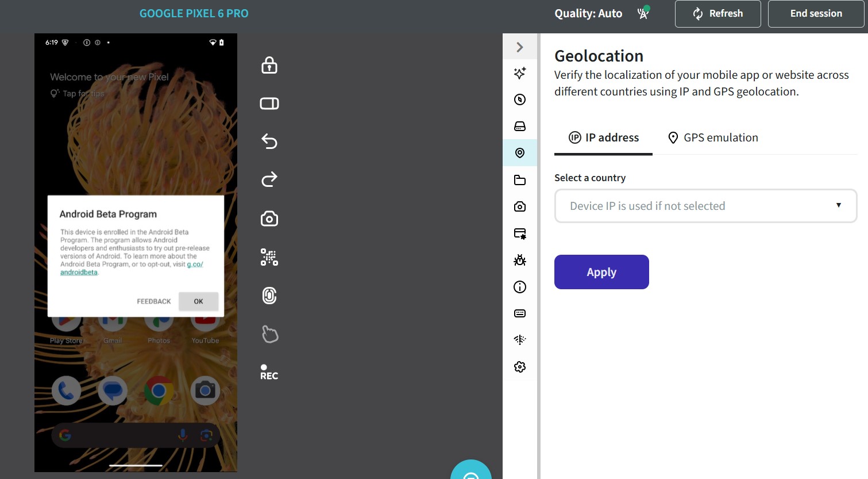Click the Refresh button
Viewport: 868px width, 479px height.
tap(718, 14)
